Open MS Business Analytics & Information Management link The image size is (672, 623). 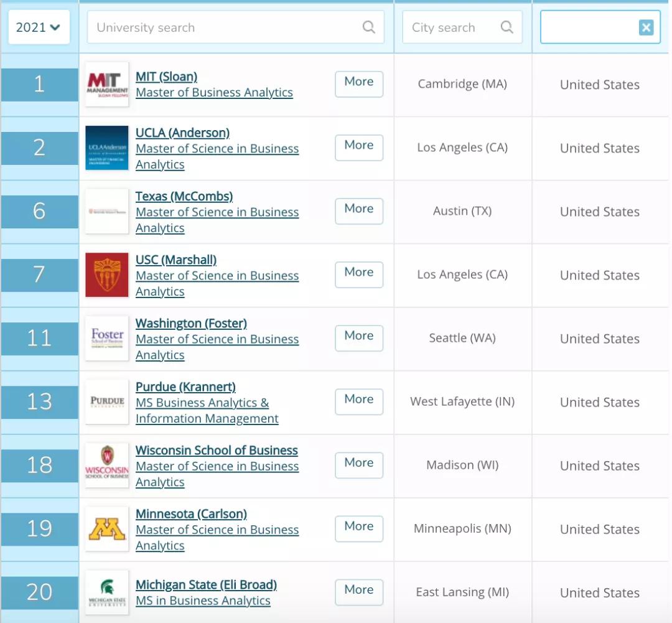point(207,410)
